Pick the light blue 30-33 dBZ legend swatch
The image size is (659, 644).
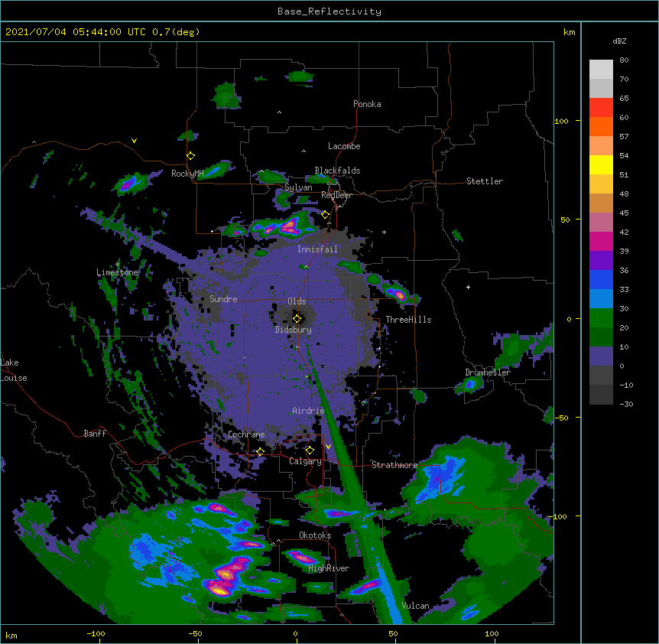click(601, 298)
